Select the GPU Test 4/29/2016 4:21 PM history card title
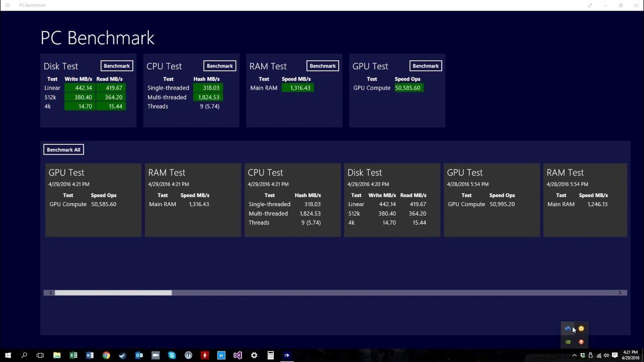Image resolution: width=644 pixels, height=362 pixels. coord(66,172)
